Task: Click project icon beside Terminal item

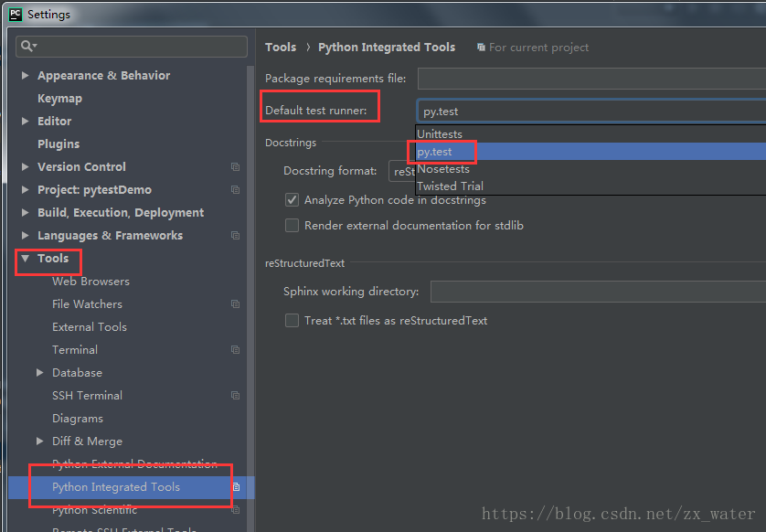Action: [x=235, y=350]
